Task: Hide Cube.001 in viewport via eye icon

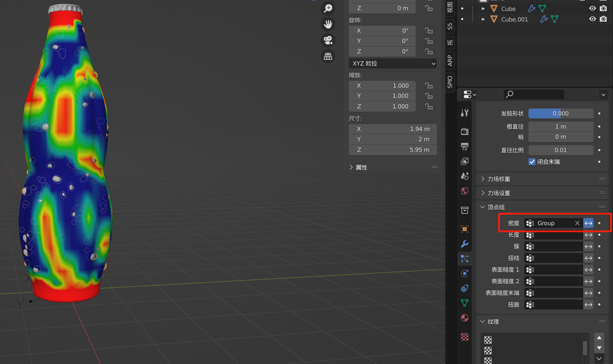Action: (593, 19)
